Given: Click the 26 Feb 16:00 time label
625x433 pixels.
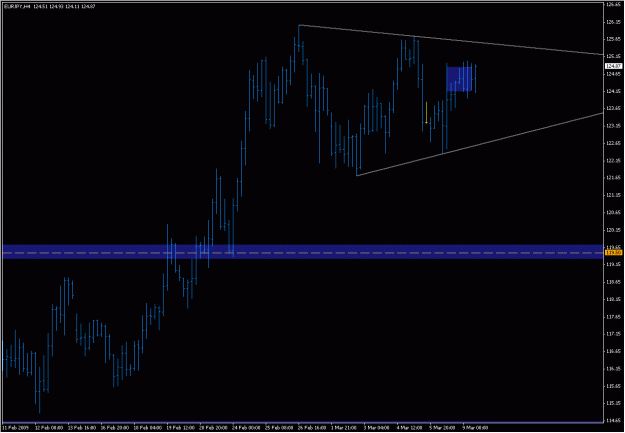Looking at the screenshot, I should [x=311, y=428].
